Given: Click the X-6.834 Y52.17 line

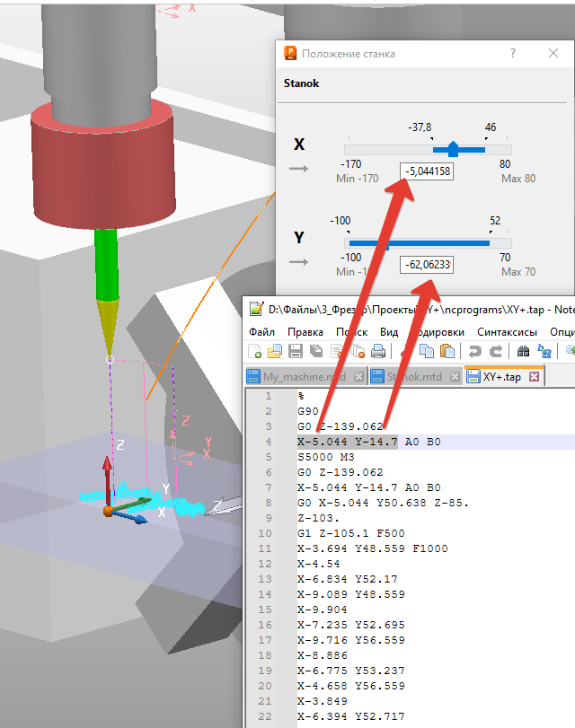Looking at the screenshot, I should pyautogui.click(x=347, y=579).
